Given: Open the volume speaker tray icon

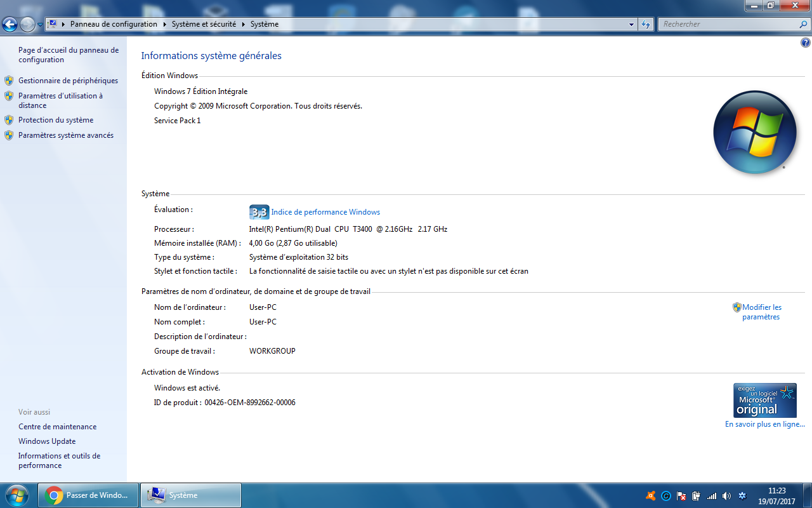Looking at the screenshot, I should pyautogui.click(x=727, y=496).
